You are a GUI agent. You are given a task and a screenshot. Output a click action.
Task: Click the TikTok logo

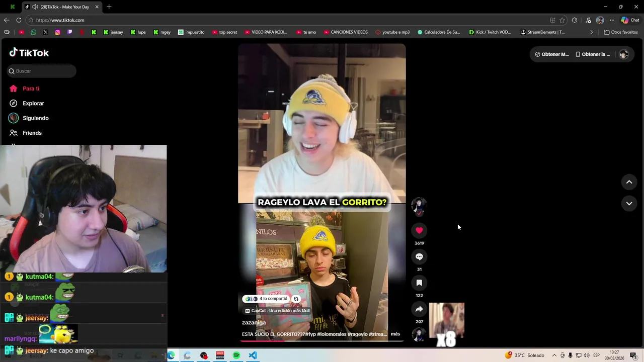(x=29, y=53)
